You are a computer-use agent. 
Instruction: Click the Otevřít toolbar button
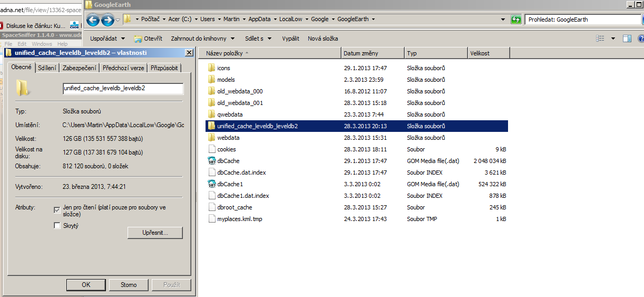148,39
